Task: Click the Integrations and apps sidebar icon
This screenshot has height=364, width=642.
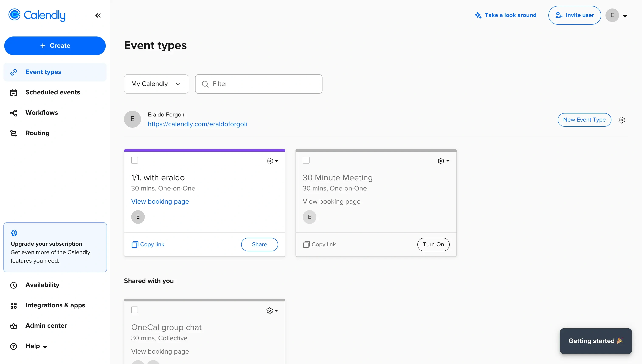Action: click(14, 305)
